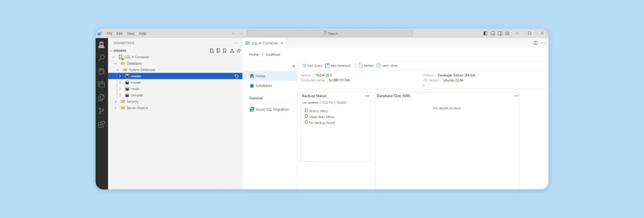Open Source Control view in activity bar
644x218 pixels.
pos(101,111)
